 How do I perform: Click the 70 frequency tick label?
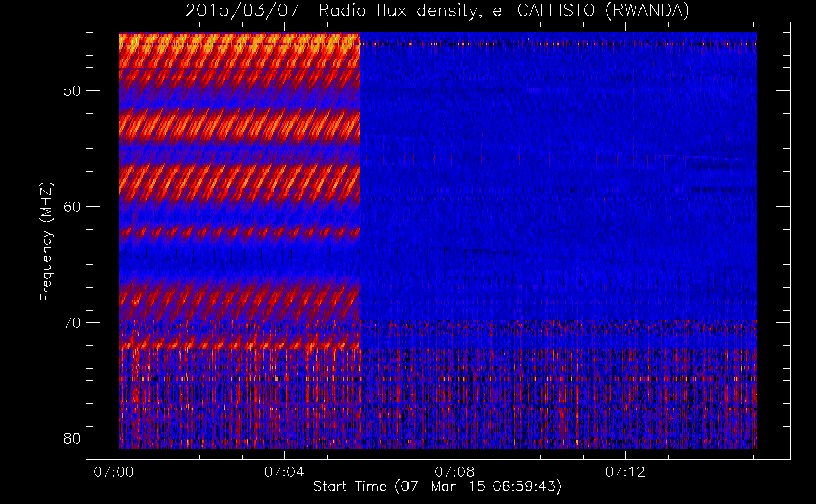(72, 323)
